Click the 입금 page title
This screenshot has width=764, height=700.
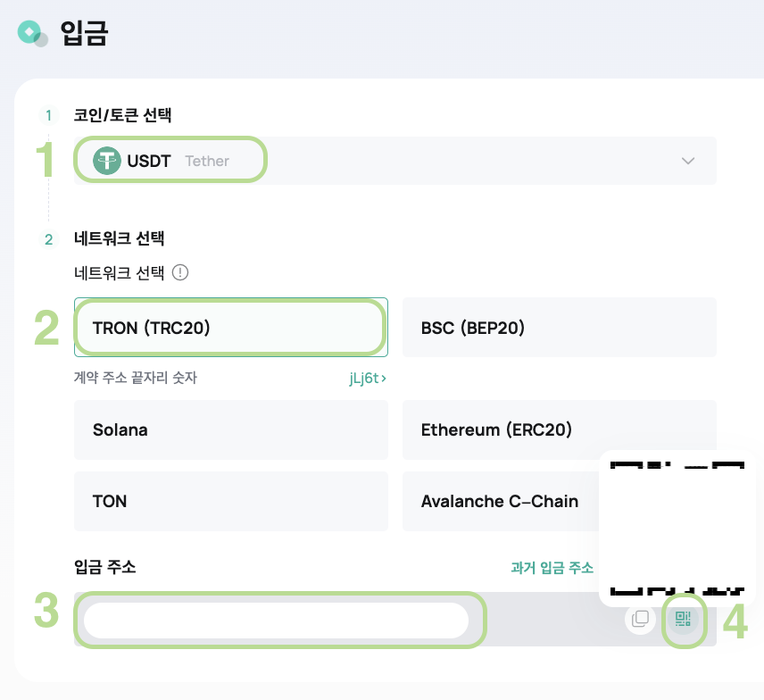point(84,33)
